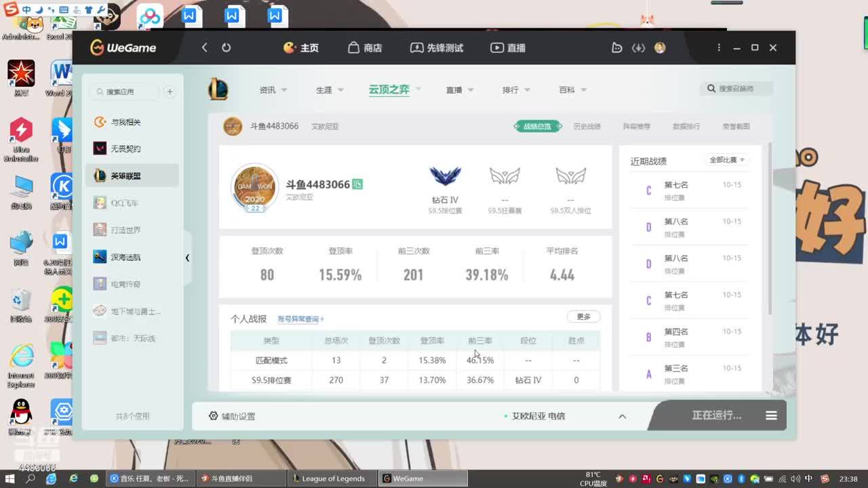This screenshot has width=868, height=488.
Task: Click the 账号异常查询 link
Action: 300,319
